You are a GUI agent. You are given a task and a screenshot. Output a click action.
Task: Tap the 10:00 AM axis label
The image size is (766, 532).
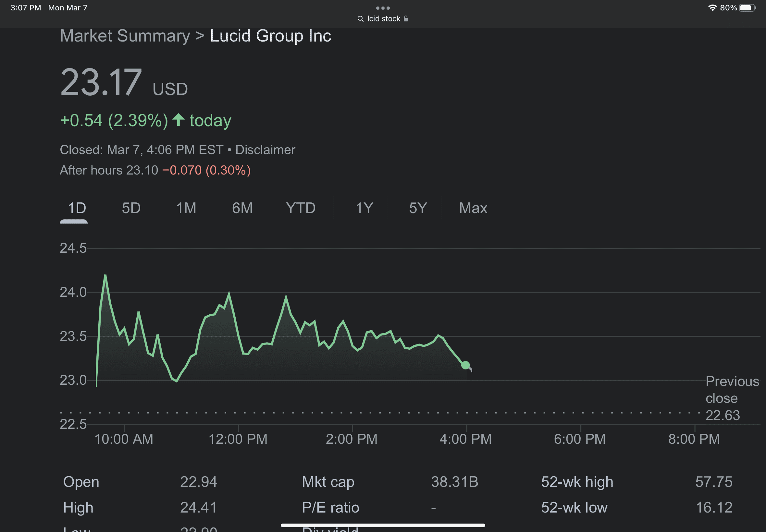[124, 439]
